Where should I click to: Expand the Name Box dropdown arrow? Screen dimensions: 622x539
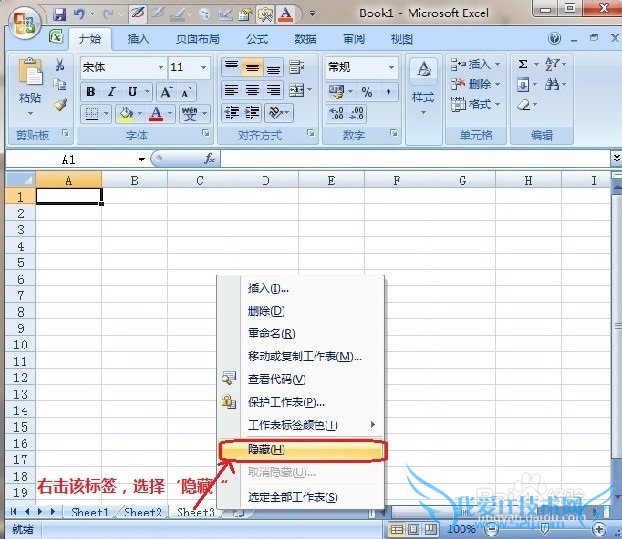pos(142,159)
